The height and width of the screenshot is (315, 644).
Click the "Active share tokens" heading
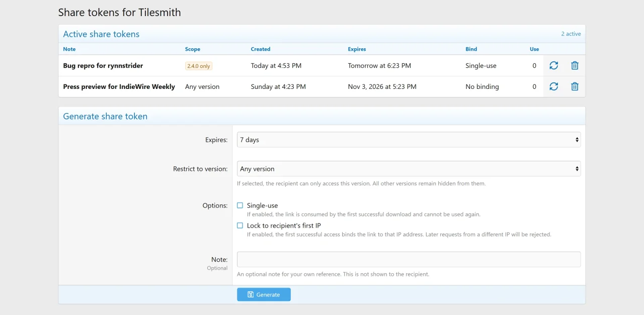pos(101,34)
